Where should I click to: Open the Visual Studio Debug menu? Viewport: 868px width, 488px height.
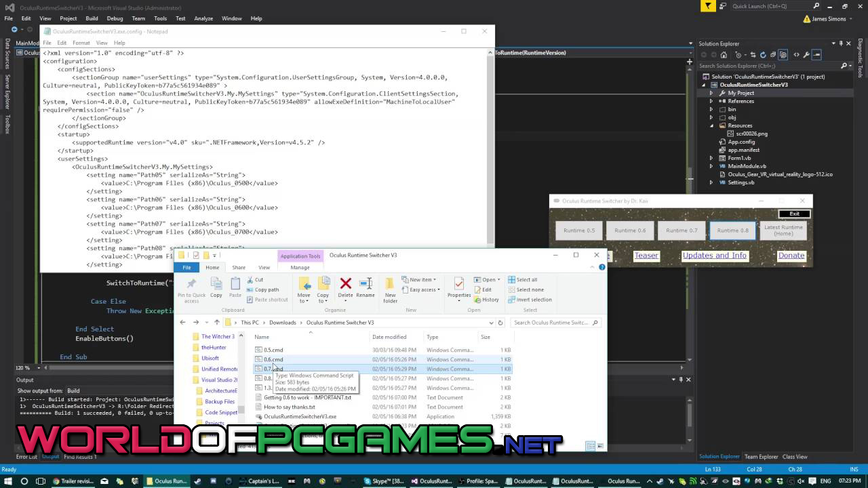point(115,18)
